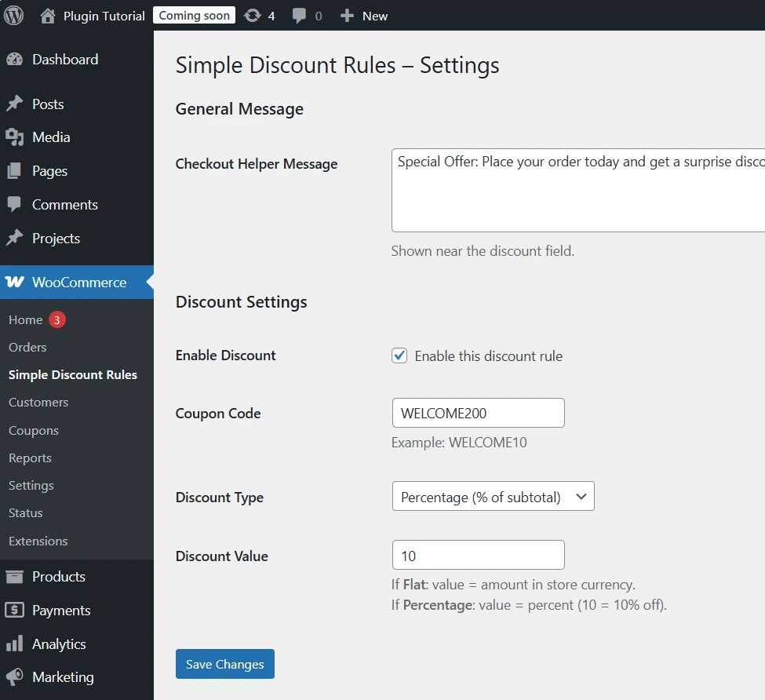This screenshot has height=700, width=765.
Task: Open the Discount Type dropdown
Action: click(x=493, y=497)
